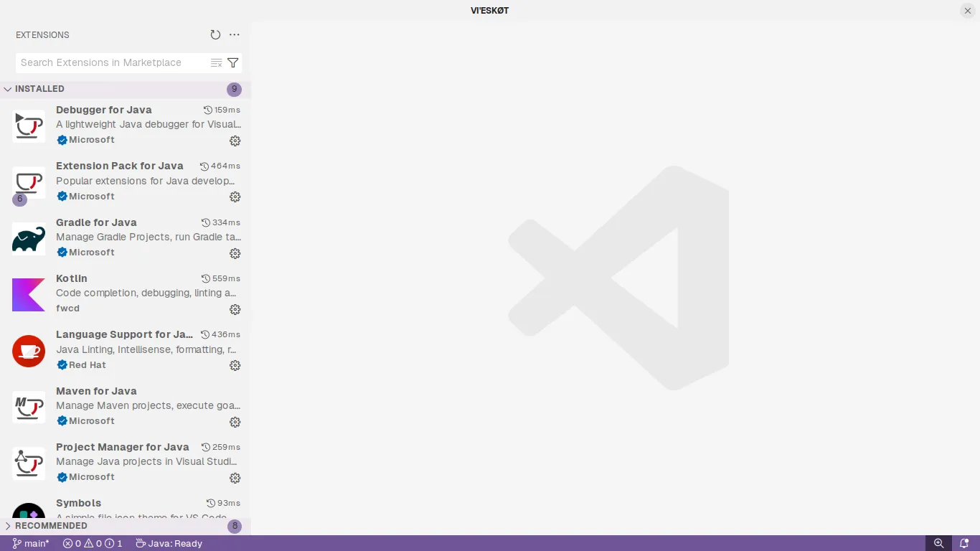Viewport: 980px width, 551px height.
Task: Click the Project Manager for Java icon
Action: 29,463
